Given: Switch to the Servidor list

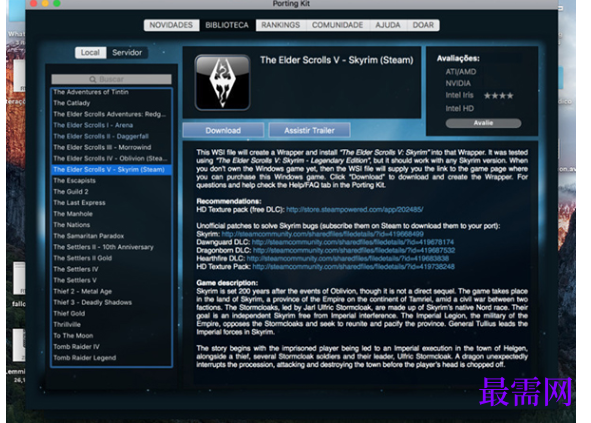Looking at the screenshot, I should 127,52.
